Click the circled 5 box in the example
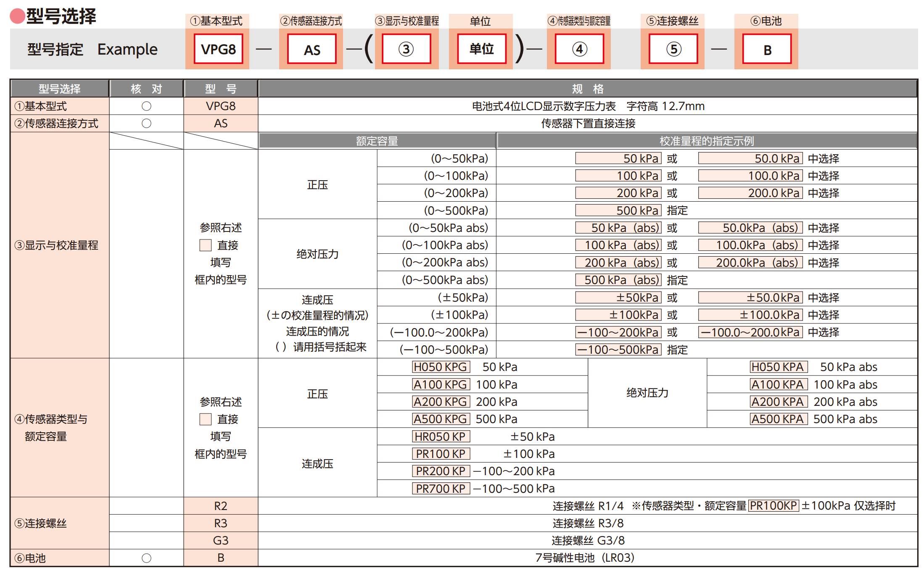The height and width of the screenshot is (568, 924). tap(673, 49)
